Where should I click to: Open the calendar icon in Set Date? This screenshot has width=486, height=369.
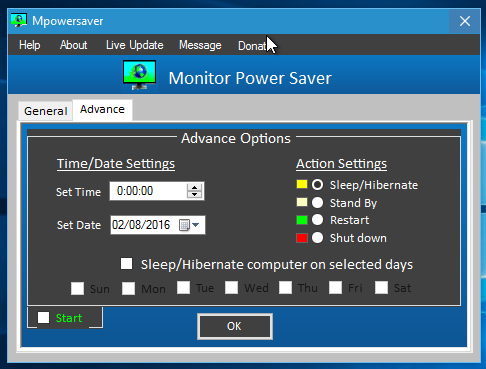[184, 225]
